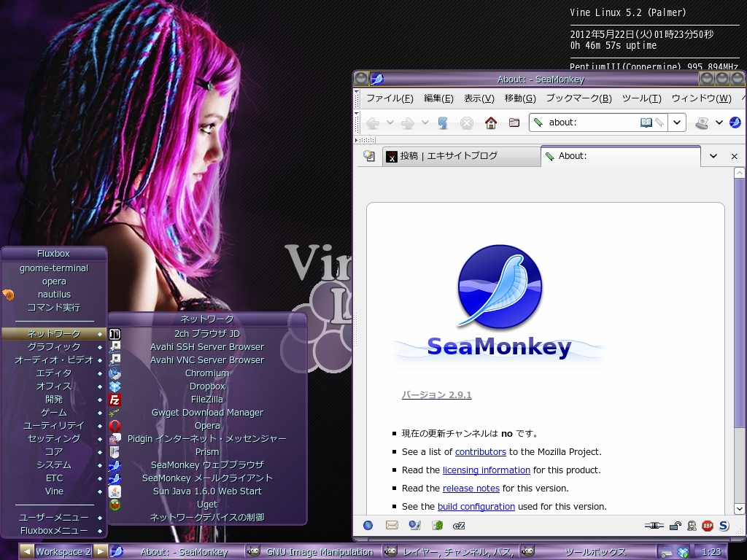Open nautilus from the Fluxbox menu
Image resolution: width=747 pixels, height=560 pixels.
[x=54, y=295]
